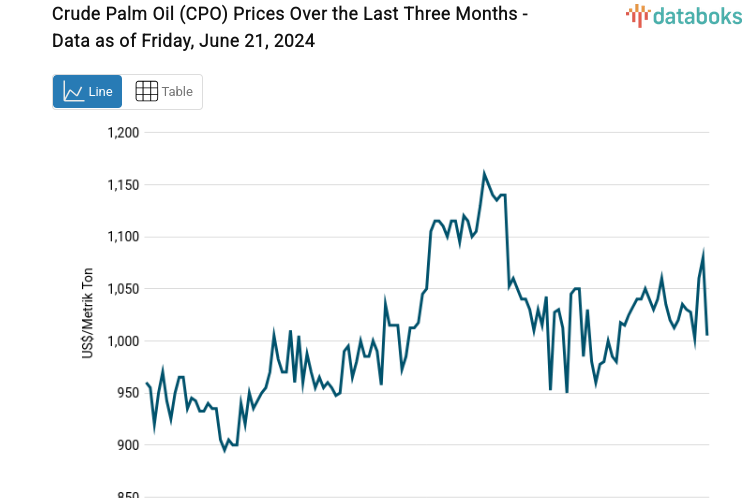Click the table grid icon

click(x=146, y=91)
